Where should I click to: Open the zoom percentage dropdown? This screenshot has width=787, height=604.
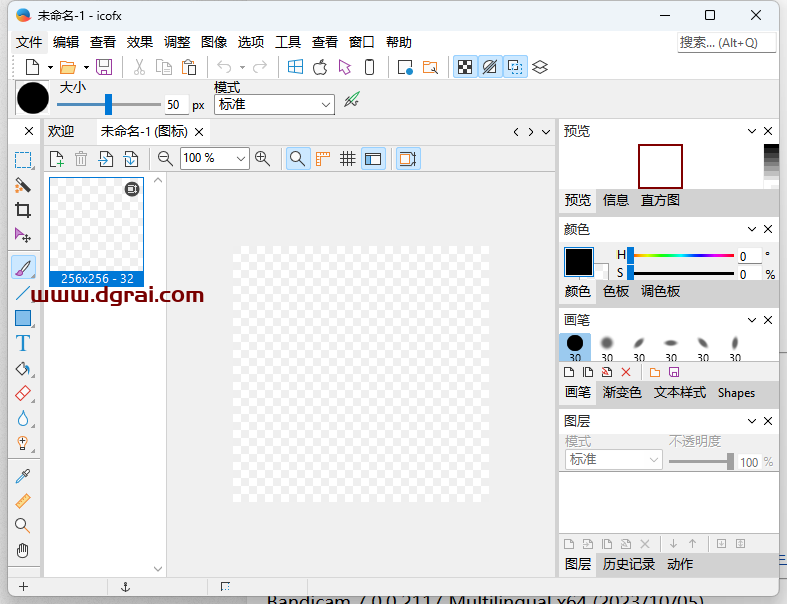point(241,159)
